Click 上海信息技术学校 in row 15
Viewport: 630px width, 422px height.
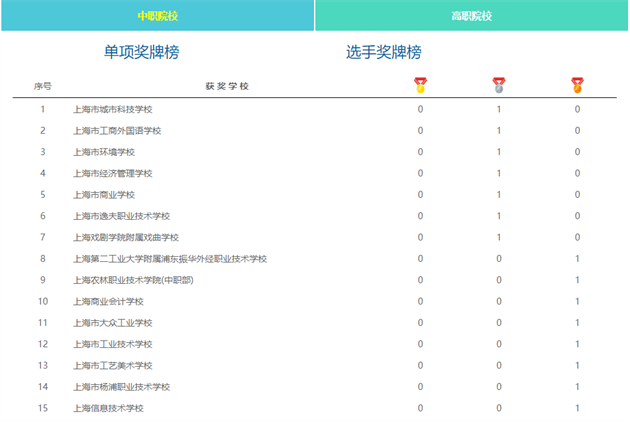108,408
